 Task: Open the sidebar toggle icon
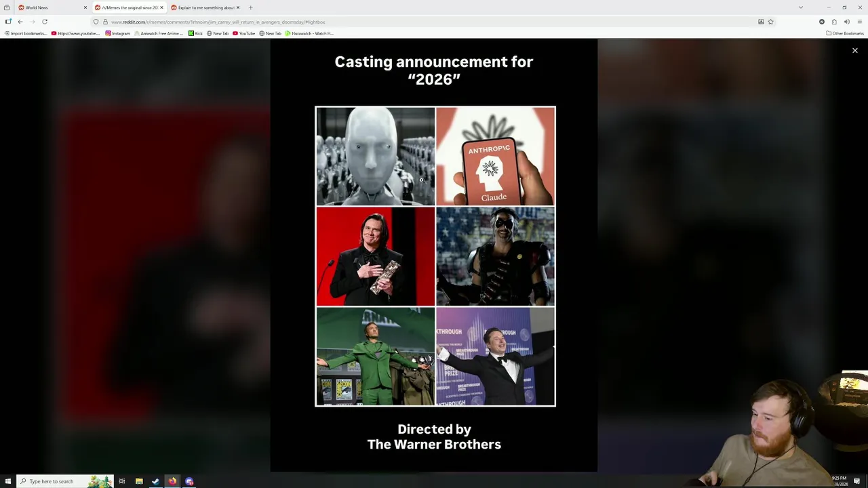coord(8,22)
